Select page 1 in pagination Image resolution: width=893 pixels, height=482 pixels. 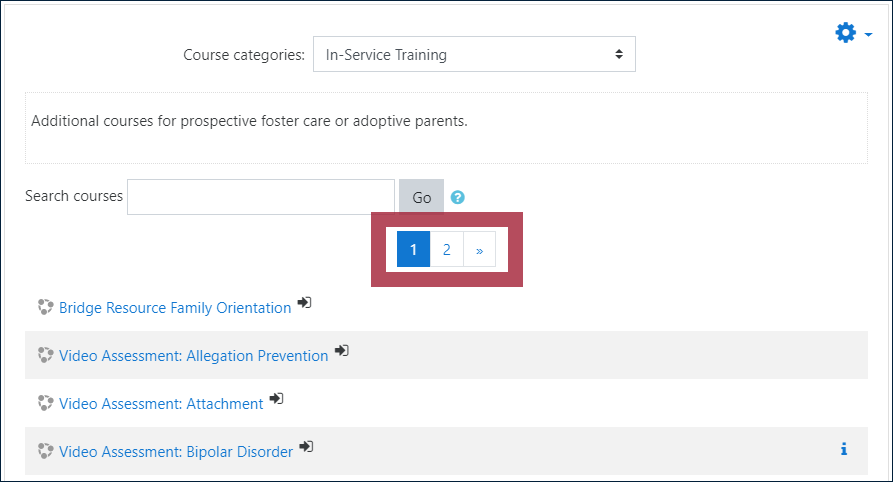click(x=413, y=250)
